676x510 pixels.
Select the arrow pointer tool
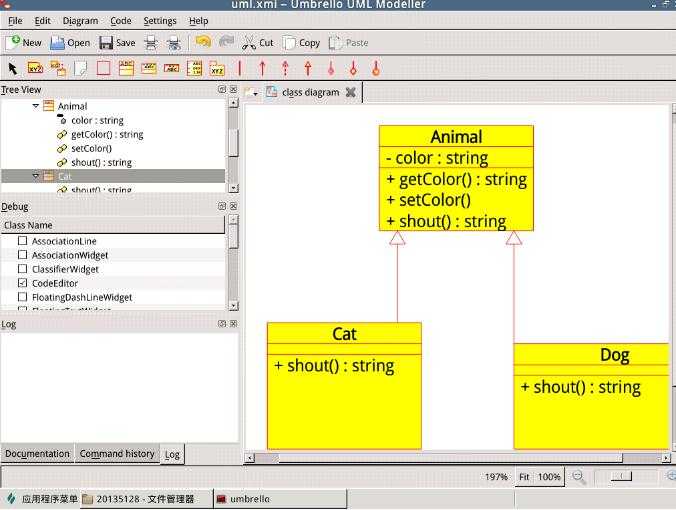pyautogui.click(x=13, y=68)
